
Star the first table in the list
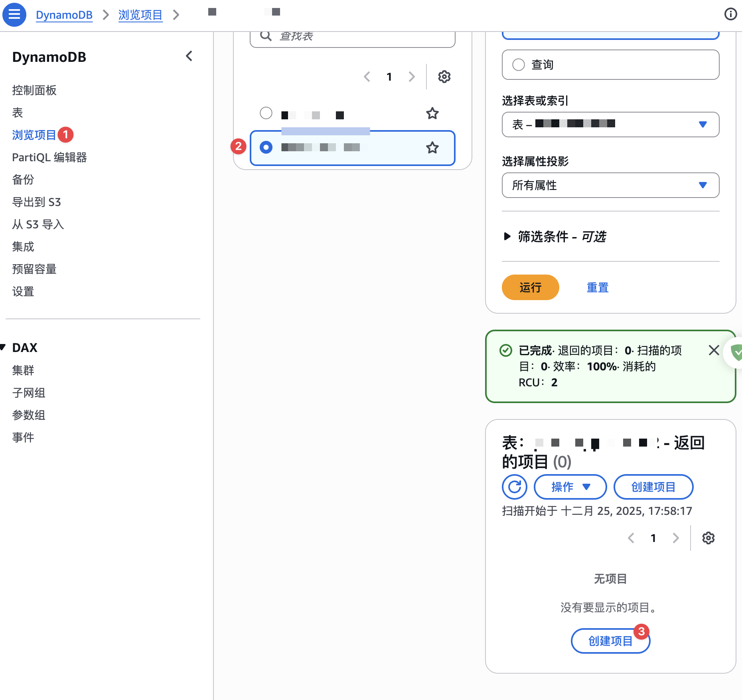point(432,114)
